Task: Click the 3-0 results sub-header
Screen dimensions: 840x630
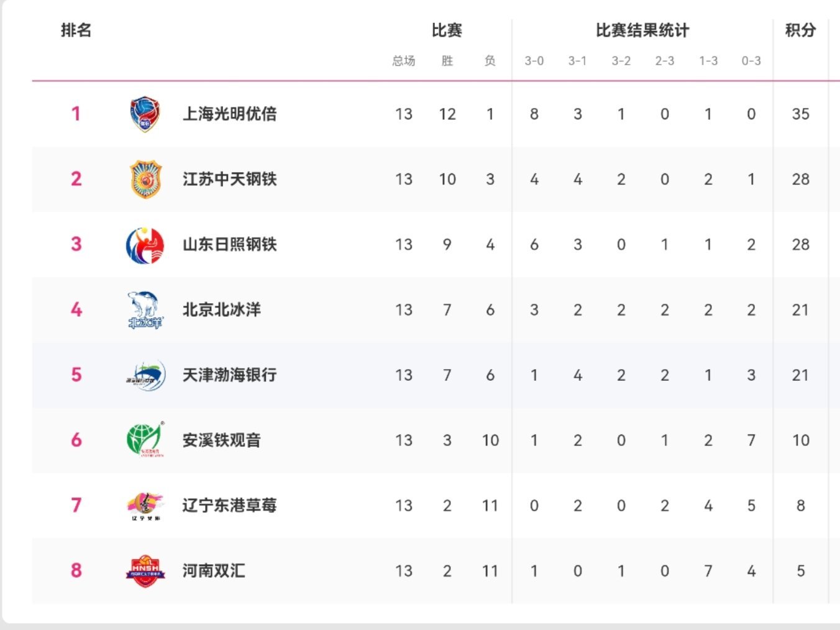Action: pyautogui.click(x=534, y=61)
